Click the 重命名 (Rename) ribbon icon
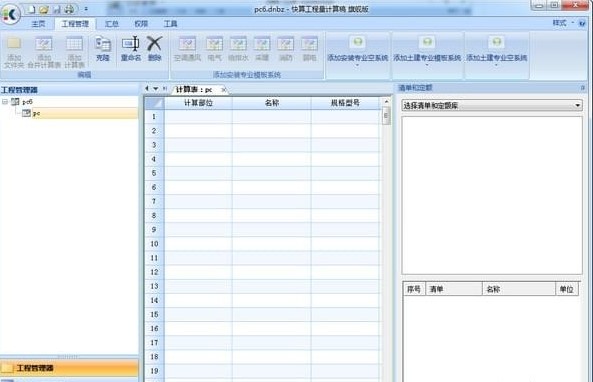The height and width of the screenshot is (382, 593). pos(130,48)
